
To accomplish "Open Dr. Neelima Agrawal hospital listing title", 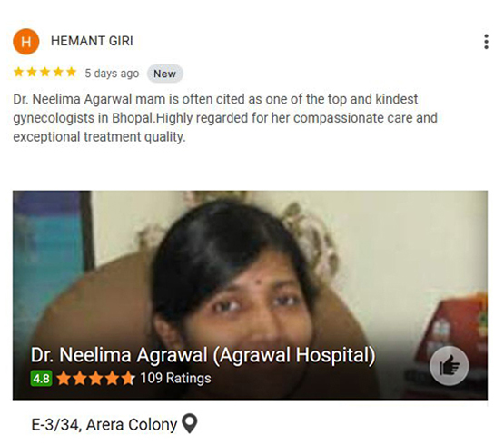I will coord(203,355).
